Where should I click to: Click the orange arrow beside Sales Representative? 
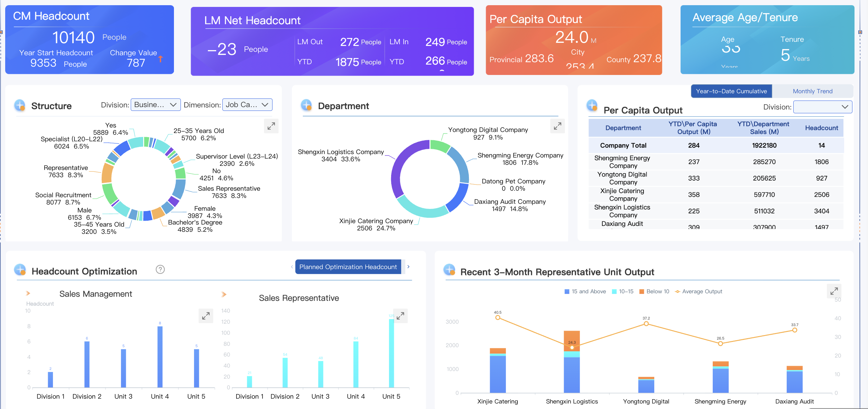point(224,294)
